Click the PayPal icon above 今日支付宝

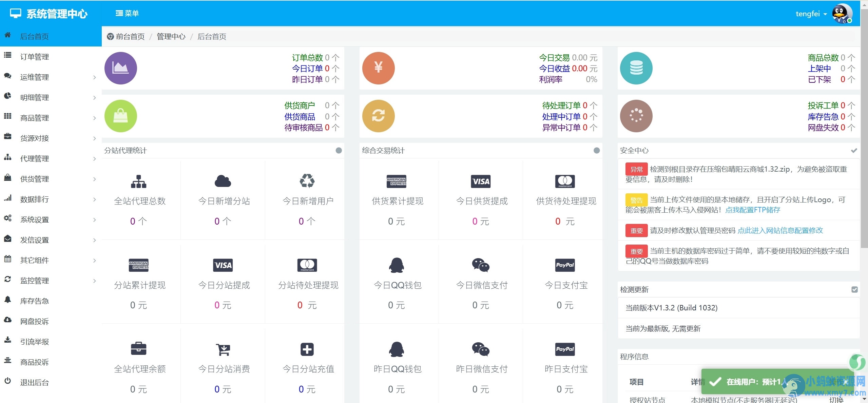[x=565, y=265]
